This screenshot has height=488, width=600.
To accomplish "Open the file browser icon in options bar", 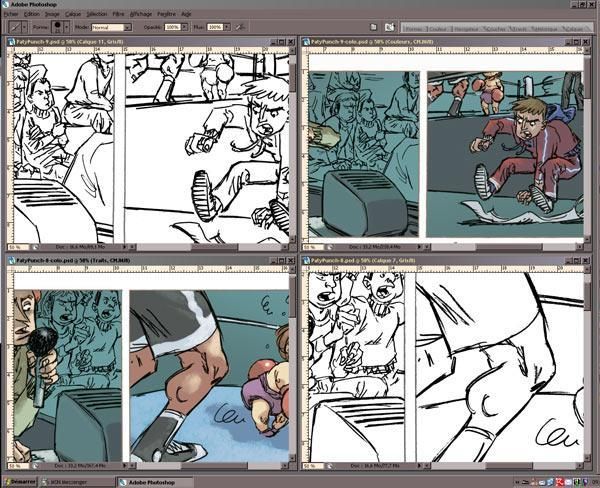I will [373, 27].
